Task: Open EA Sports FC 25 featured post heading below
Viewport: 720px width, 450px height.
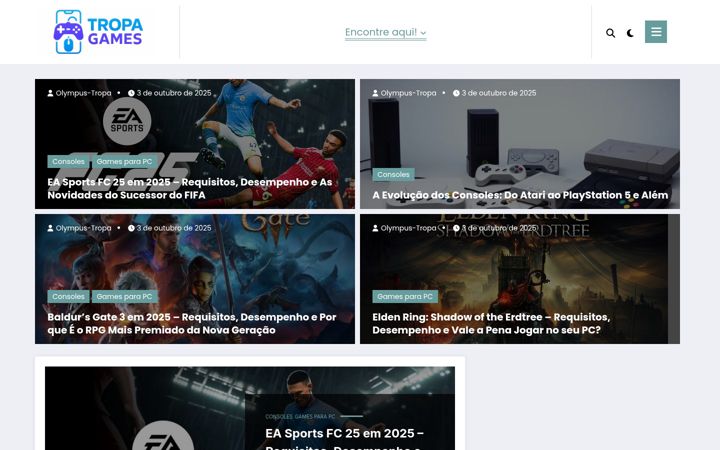Action: (344, 439)
